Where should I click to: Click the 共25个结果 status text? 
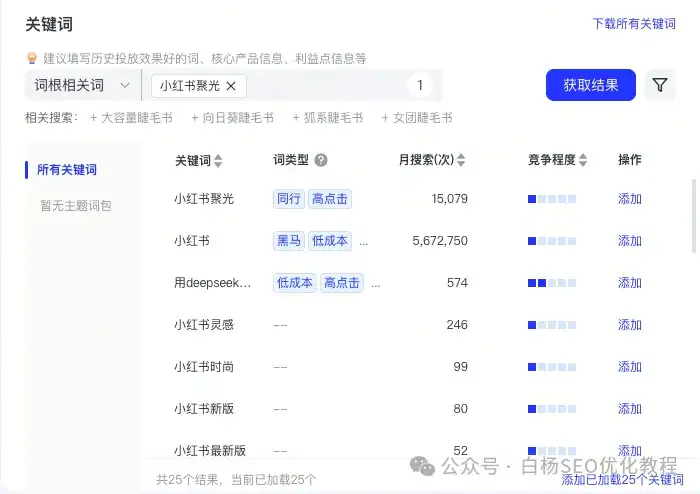click(x=237, y=480)
